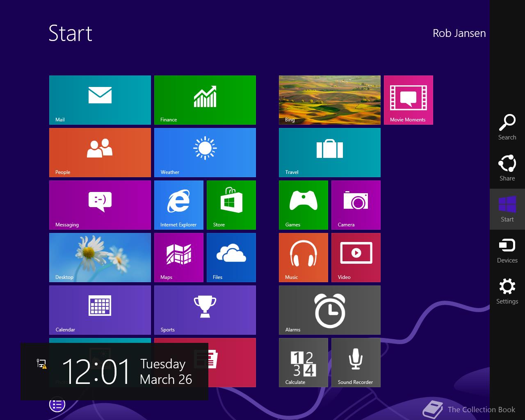
Task: Open the Store tile
Action: coord(231,205)
